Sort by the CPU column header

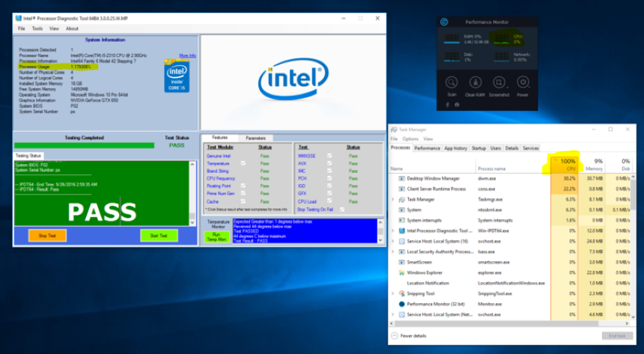tap(565, 165)
